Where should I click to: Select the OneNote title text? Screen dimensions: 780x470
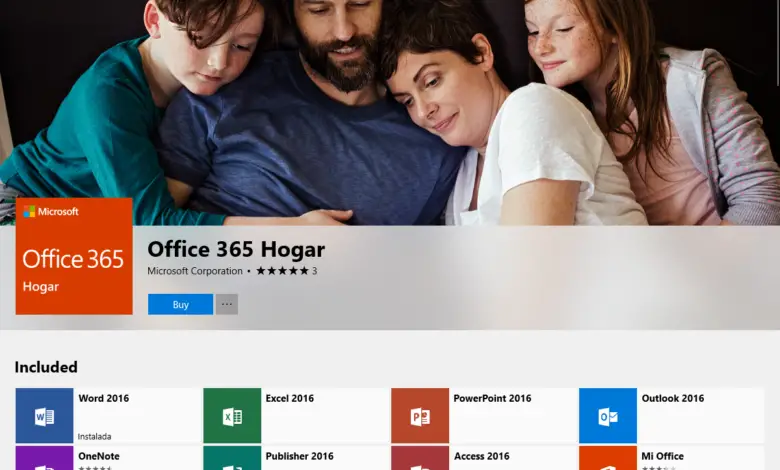click(98, 456)
